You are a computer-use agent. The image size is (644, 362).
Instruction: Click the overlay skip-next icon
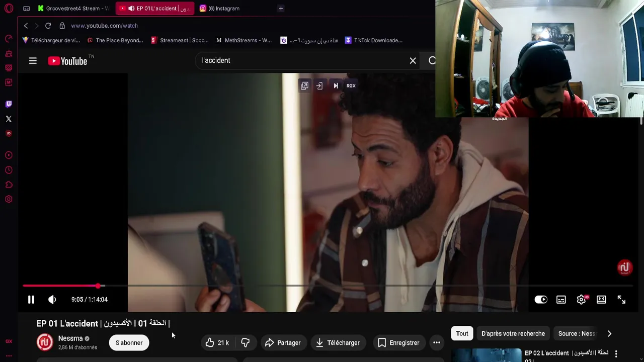pos(336,86)
